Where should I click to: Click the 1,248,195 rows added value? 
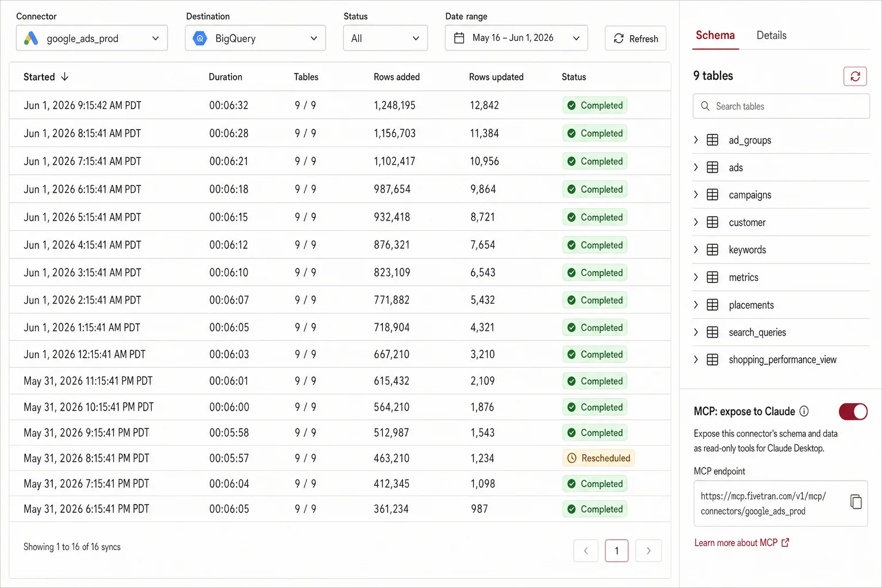394,106
